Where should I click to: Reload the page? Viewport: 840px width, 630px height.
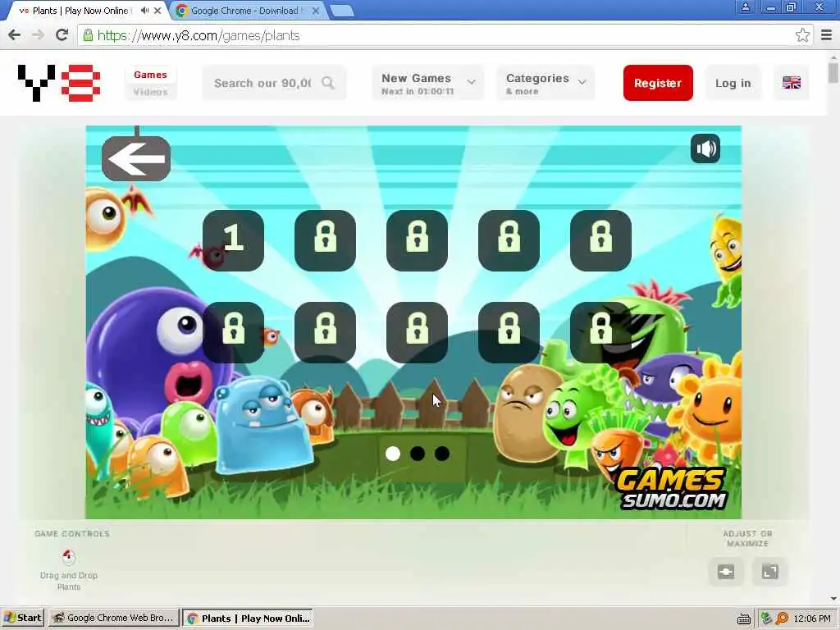coord(62,35)
